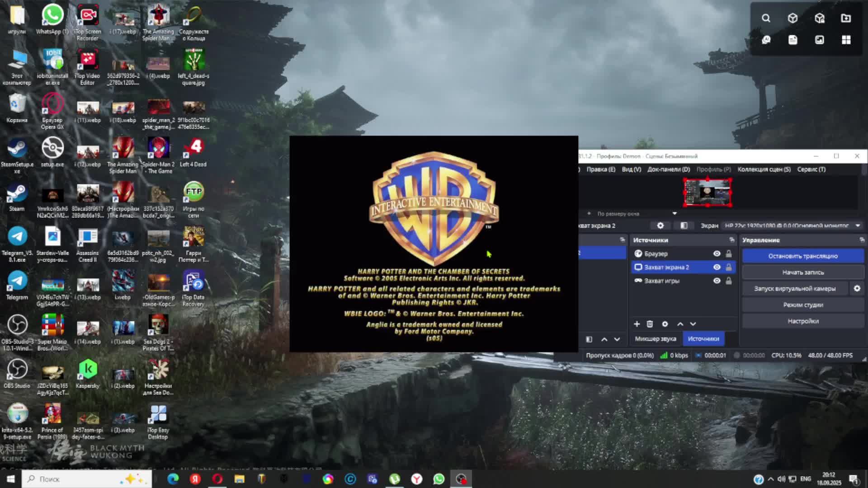Move selected source up with the arrow icon
Viewport: 868px width, 488px height.
tap(679, 324)
